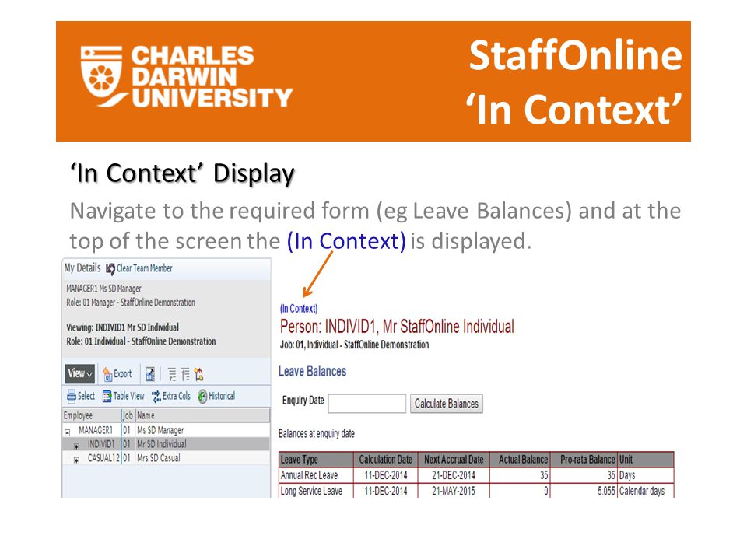The width and height of the screenshot is (747, 560).
Task: Click the expand-all tree icon
Action: pos(172,375)
